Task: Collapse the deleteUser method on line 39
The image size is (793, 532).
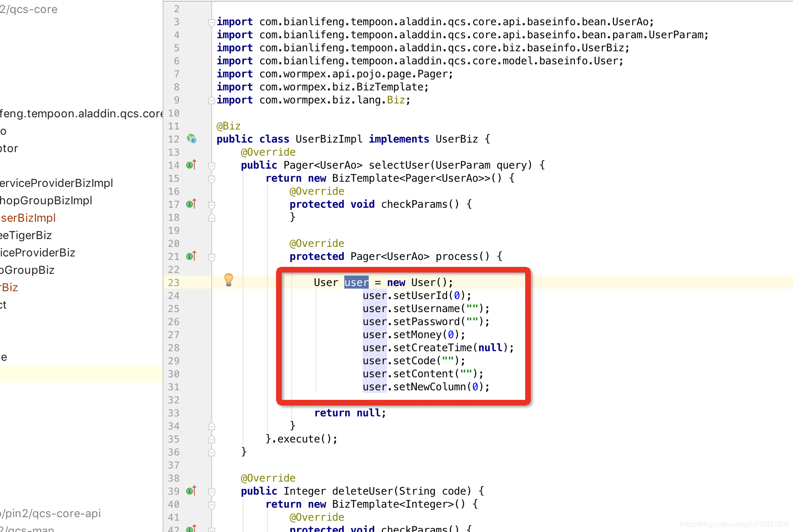Action: click(212, 492)
